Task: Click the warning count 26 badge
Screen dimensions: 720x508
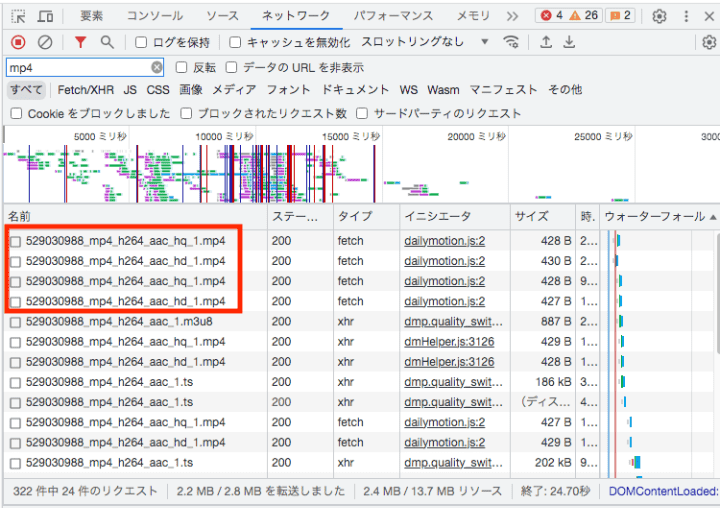Action: pos(584,16)
